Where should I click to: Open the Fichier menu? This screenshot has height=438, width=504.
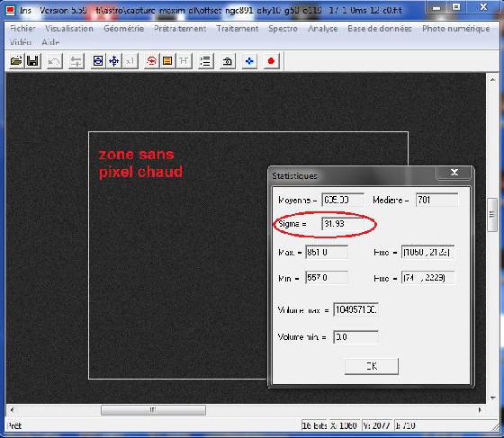[x=22, y=29]
